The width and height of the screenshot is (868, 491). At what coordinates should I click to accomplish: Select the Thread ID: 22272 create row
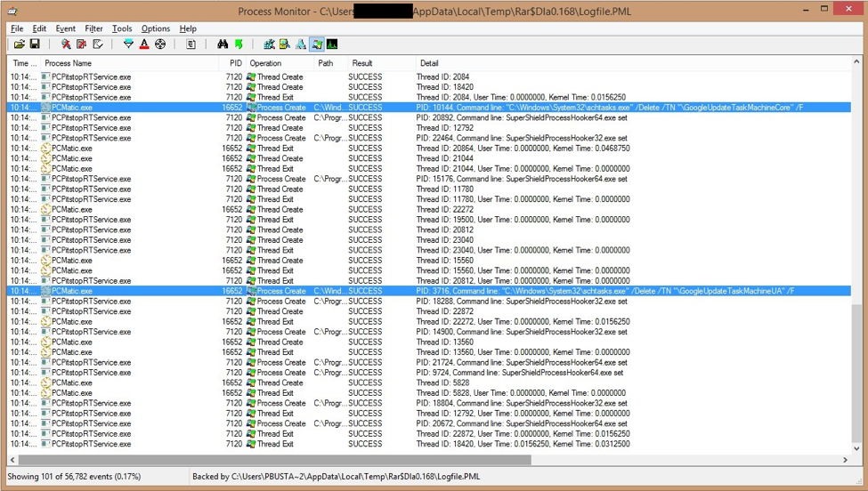click(x=430, y=210)
